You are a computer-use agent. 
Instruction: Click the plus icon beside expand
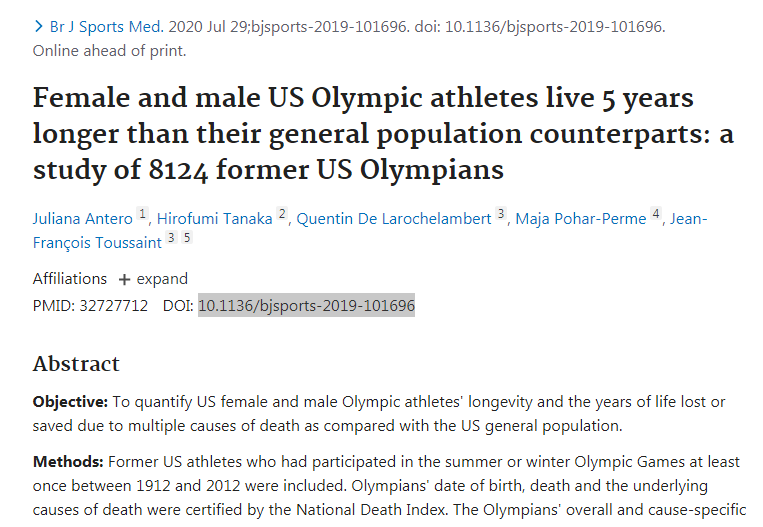point(124,280)
